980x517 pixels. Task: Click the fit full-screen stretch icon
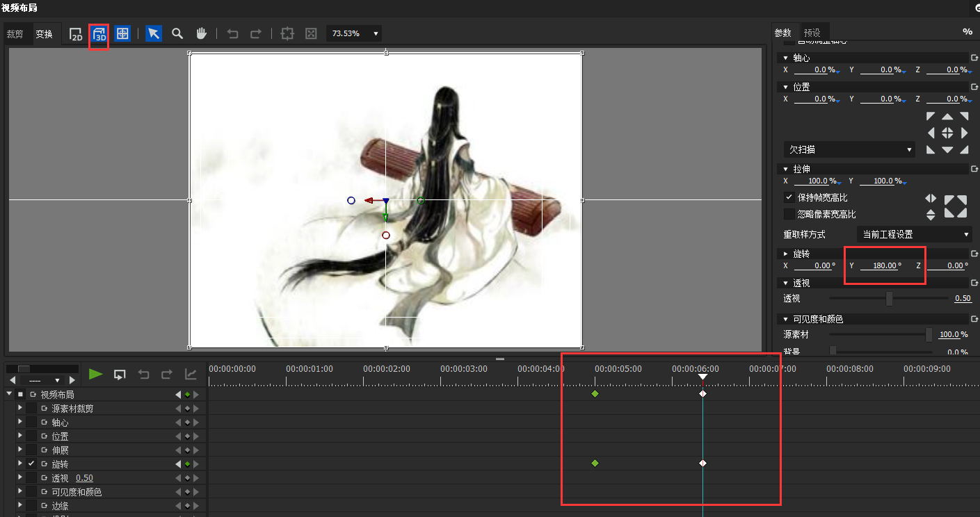[956, 206]
